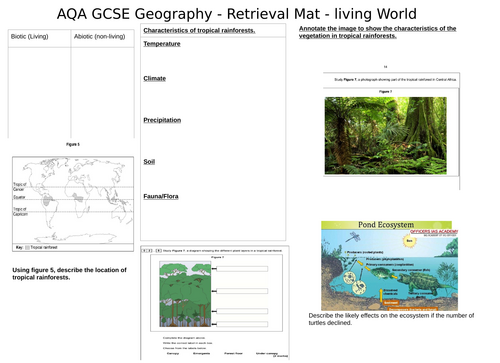
Task: Click the 'Biotic (Living)' table header
Action: (x=29, y=36)
